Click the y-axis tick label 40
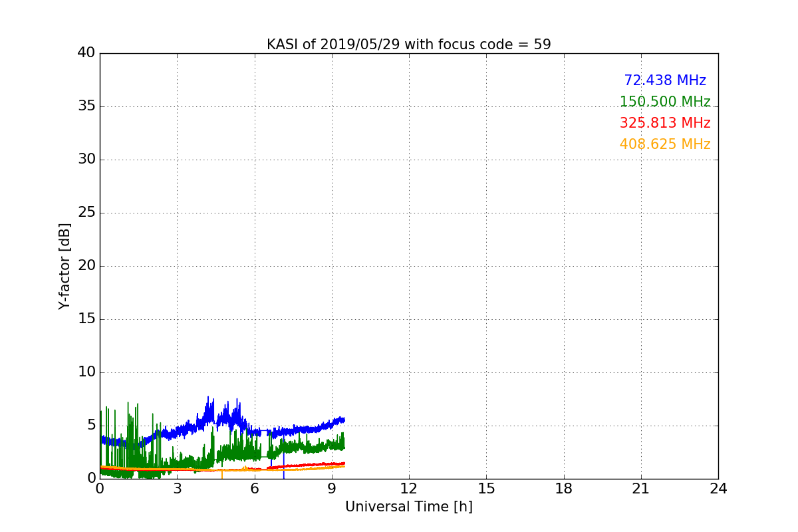This screenshot has height=532, width=798. coord(86,53)
